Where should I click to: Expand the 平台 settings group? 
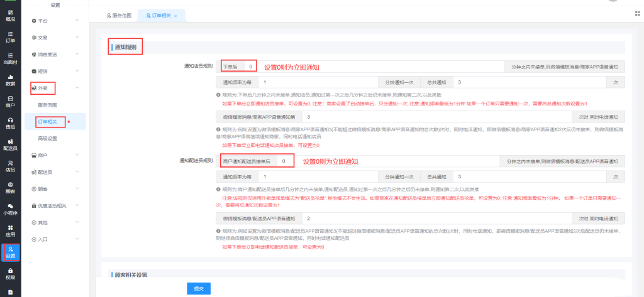54,21
